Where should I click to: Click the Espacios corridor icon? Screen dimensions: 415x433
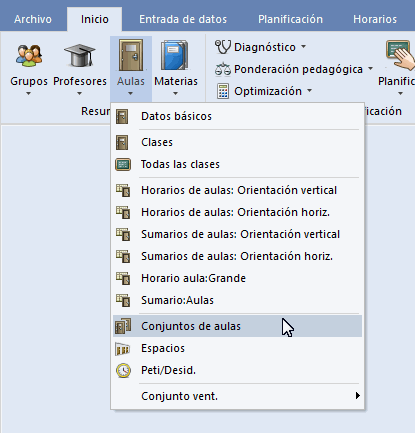coord(123,349)
